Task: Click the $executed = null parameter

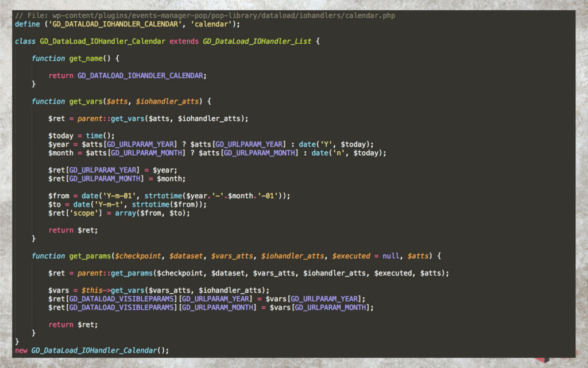Action: pyautogui.click(x=366, y=256)
